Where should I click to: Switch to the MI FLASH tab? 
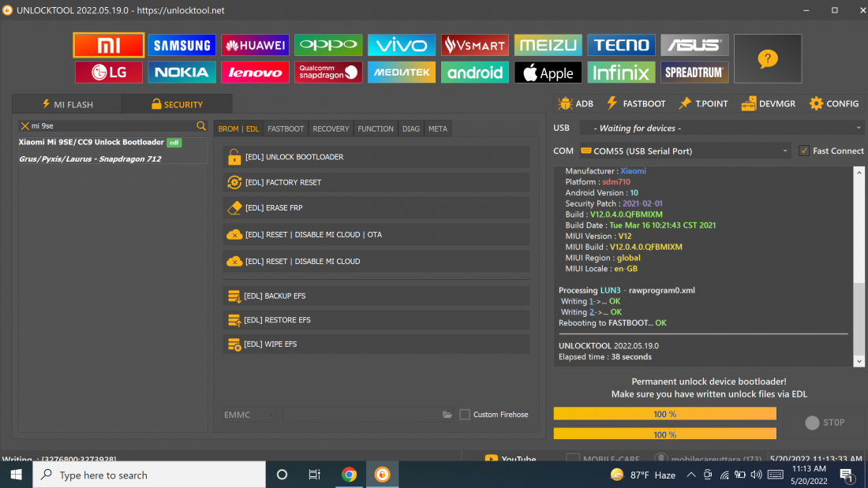pos(68,104)
